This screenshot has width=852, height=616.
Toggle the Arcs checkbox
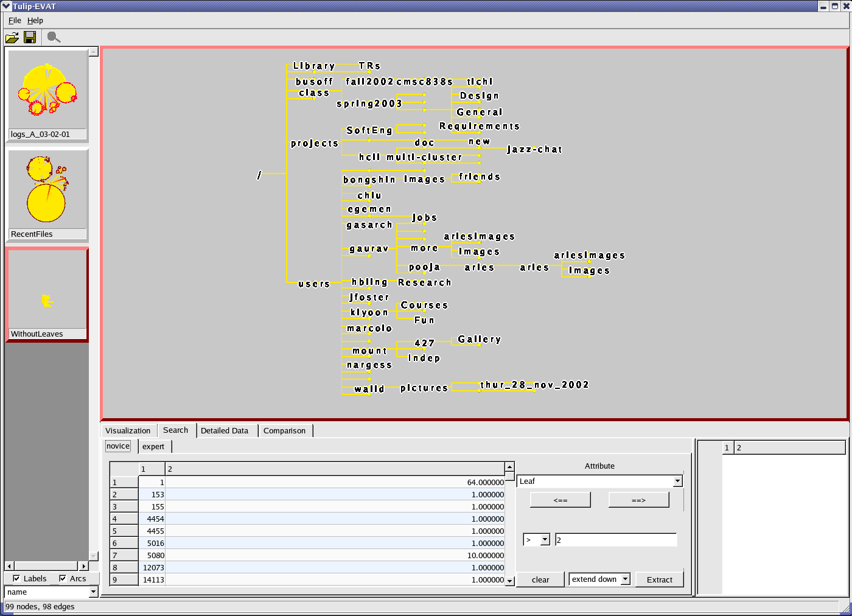[63, 578]
